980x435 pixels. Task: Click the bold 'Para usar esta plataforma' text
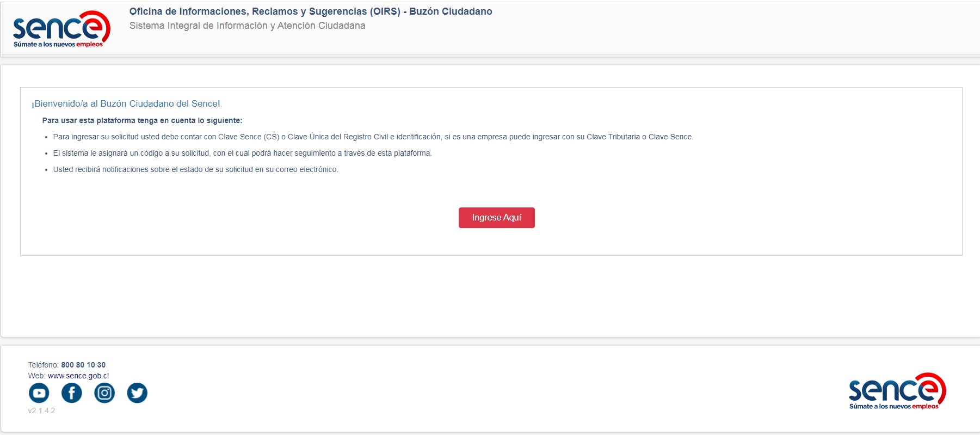tap(142, 120)
